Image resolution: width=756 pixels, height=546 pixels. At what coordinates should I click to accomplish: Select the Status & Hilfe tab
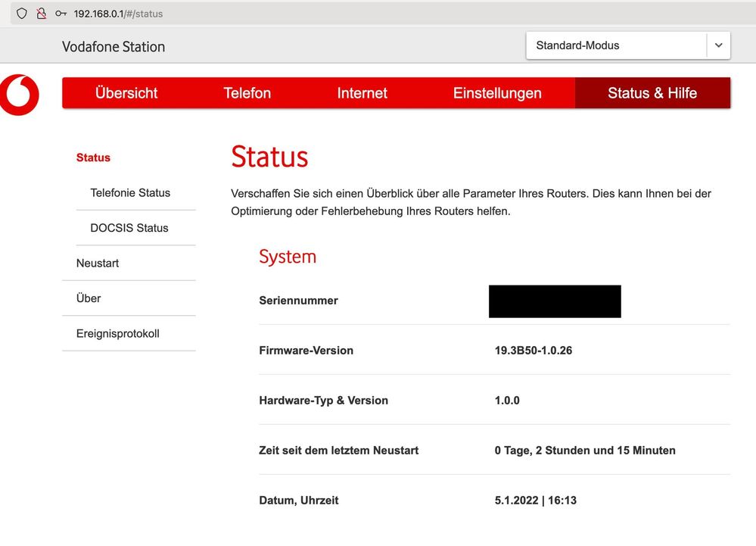click(652, 92)
